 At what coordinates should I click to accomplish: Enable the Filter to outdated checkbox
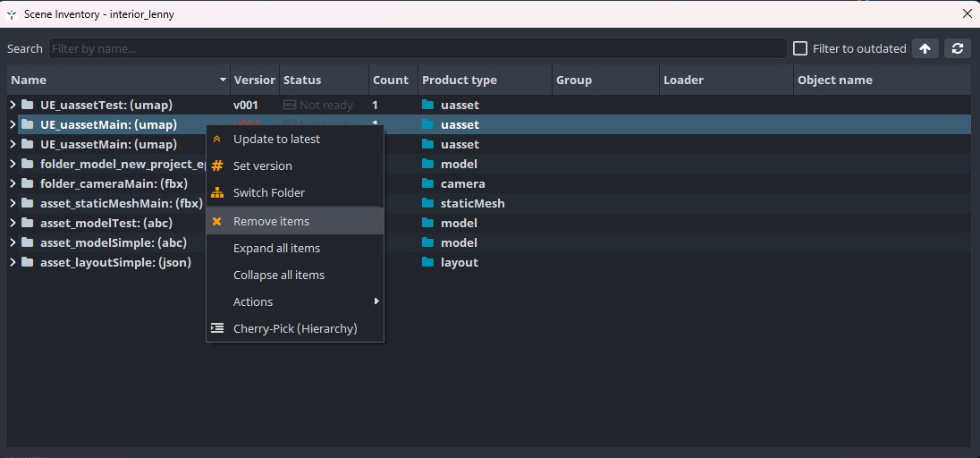(x=800, y=48)
